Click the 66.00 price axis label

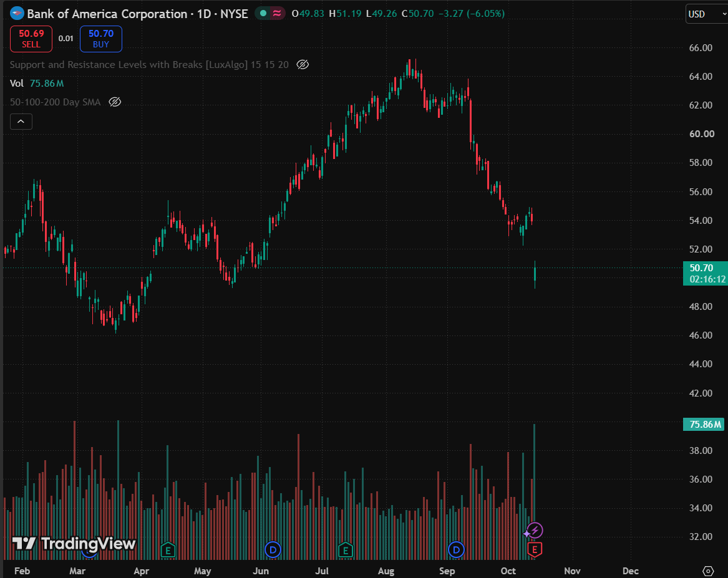click(x=701, y=48)
